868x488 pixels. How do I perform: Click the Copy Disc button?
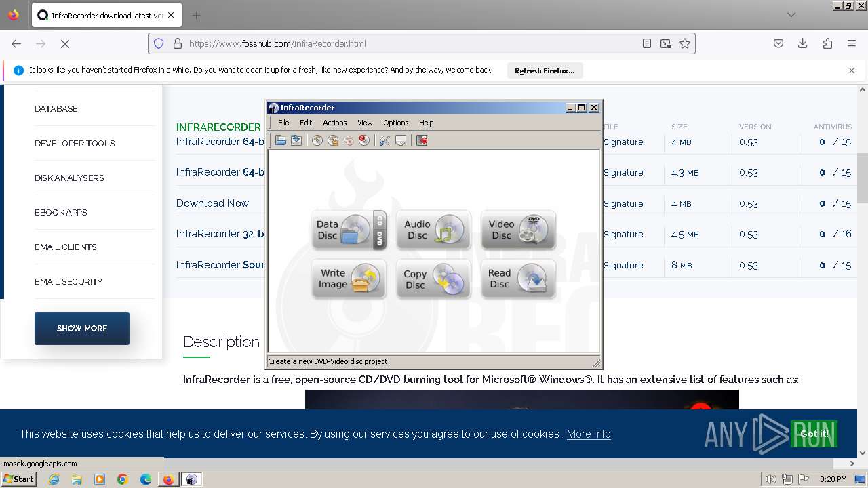(433, 279)
